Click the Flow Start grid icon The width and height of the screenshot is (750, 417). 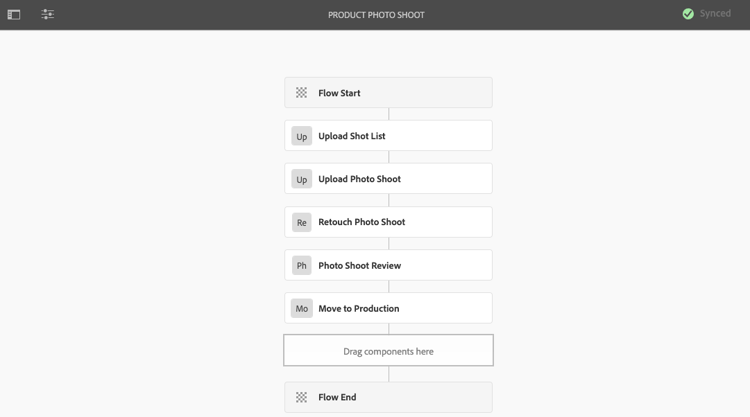click(x=301, y=93)
